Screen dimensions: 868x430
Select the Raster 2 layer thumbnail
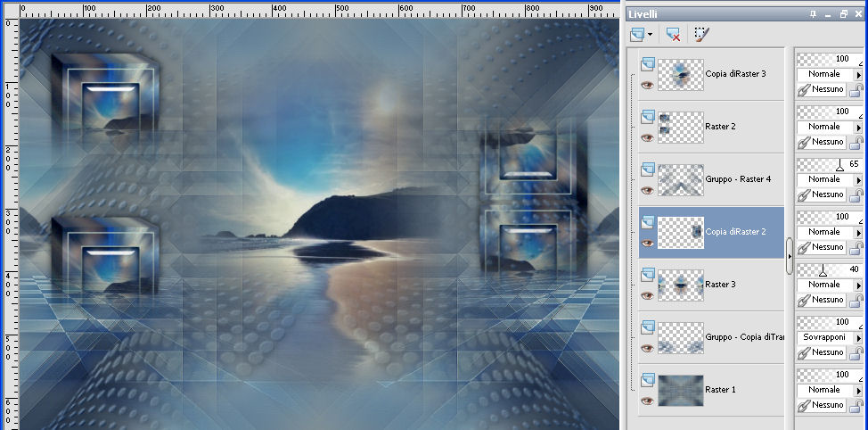coord(680,128)
